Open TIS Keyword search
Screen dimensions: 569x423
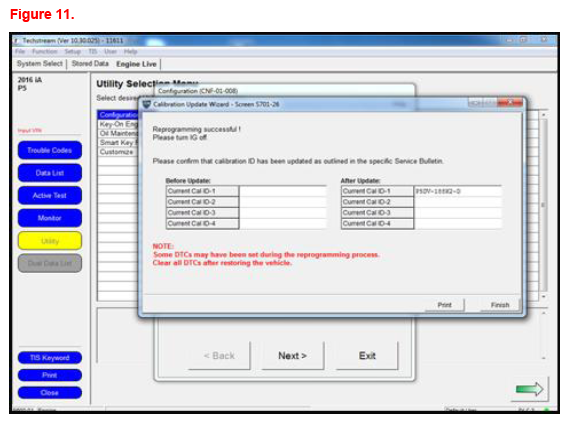50,358
